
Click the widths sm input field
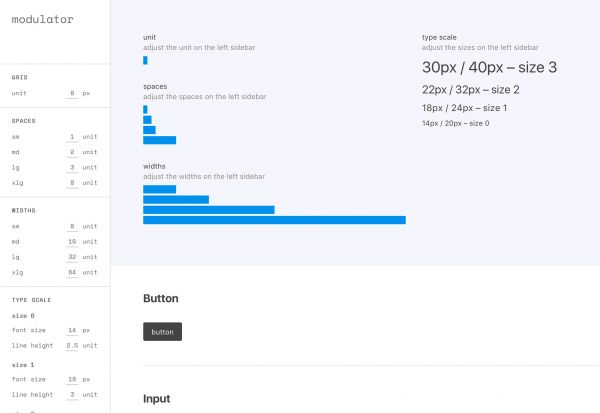72,226
